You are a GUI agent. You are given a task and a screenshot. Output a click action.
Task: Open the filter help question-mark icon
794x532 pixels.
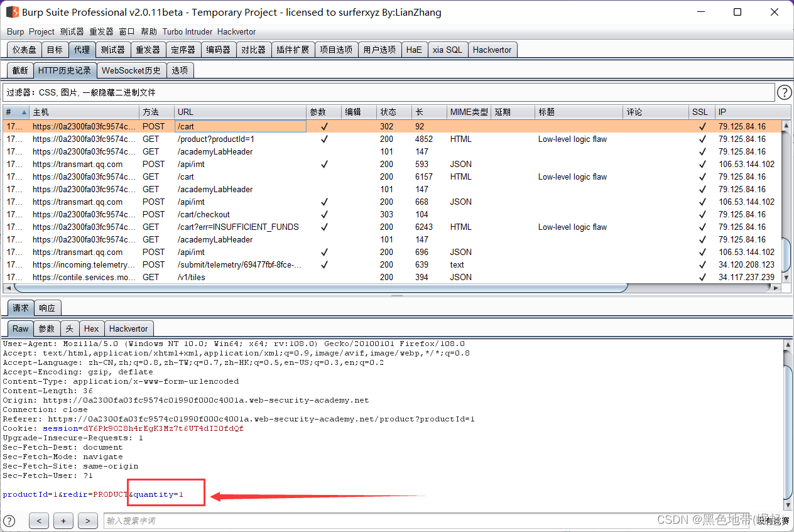(x=784, y=93)
